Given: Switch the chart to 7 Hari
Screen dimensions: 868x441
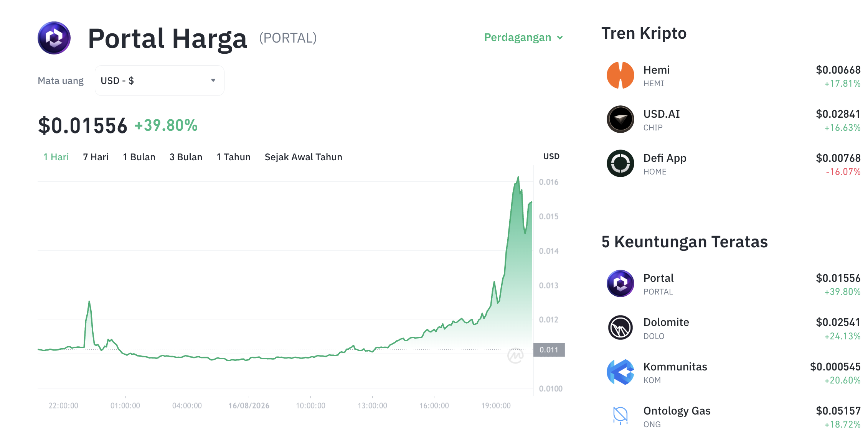Looking at the screenshot, I should pyautogui.click(x=96, y=157).
